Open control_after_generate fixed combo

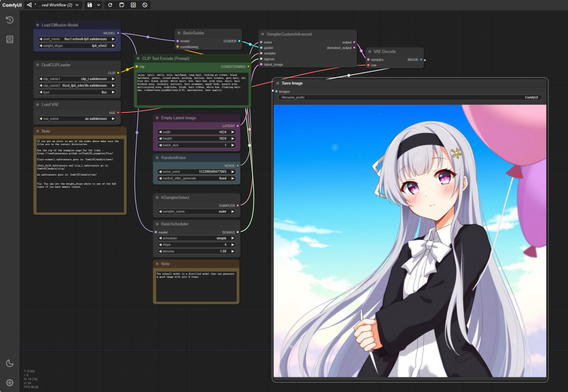click(x=196, y=179)
